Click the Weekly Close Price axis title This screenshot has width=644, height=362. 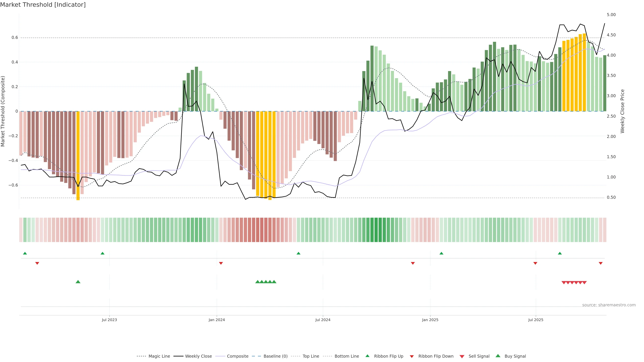622,111
